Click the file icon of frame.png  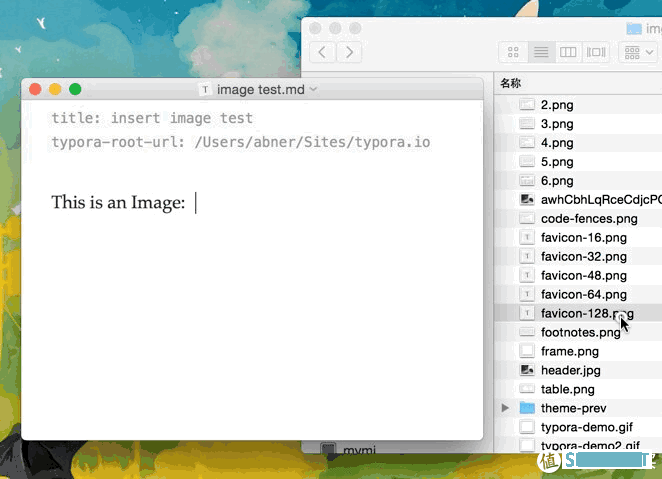click(x=527, y=351)
